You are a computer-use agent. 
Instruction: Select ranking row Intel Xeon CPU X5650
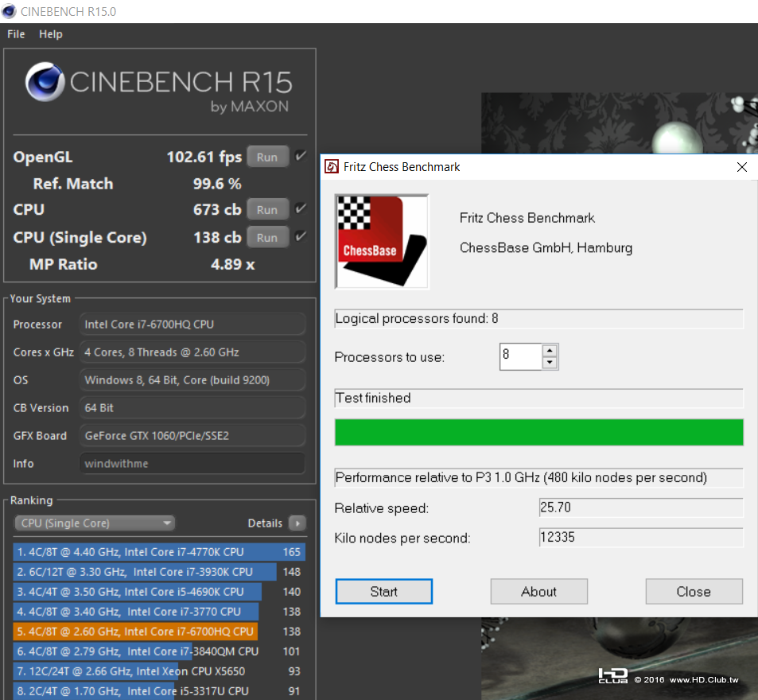click(159, 671)
